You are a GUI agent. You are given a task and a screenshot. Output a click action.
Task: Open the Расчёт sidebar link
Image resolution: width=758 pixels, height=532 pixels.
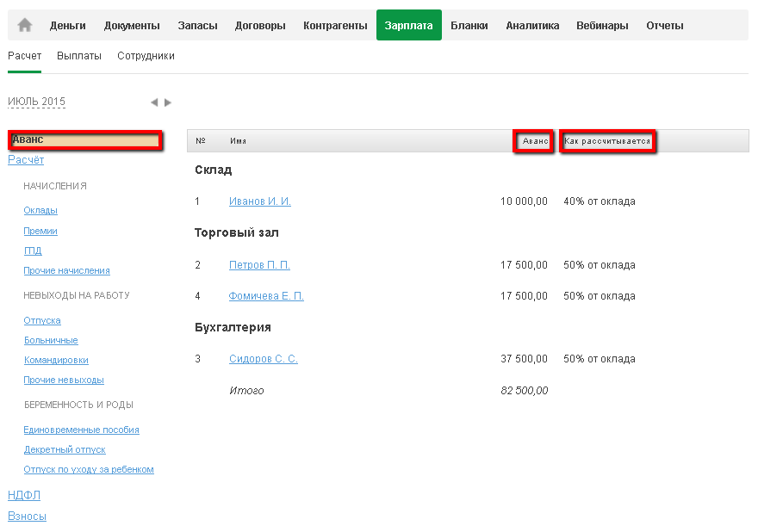(26, 160)
